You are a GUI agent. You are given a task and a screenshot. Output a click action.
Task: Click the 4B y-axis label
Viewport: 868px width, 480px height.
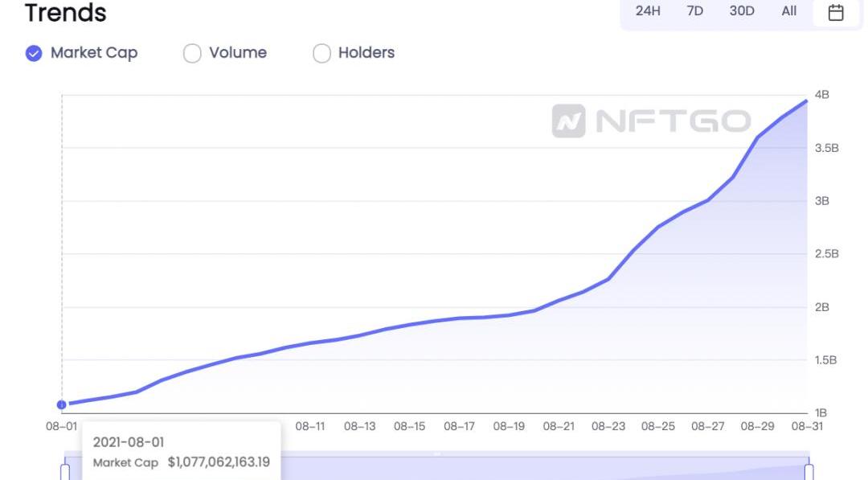(821, 95)
